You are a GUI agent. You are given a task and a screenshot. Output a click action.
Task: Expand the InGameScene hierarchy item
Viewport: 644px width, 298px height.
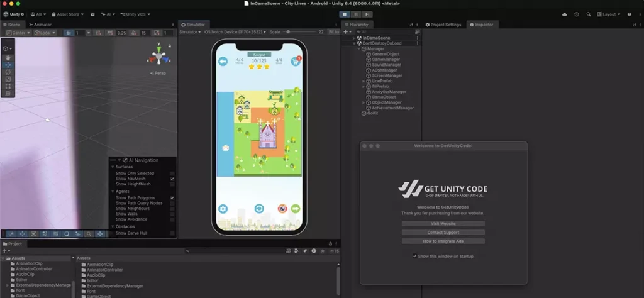(354, 38)
